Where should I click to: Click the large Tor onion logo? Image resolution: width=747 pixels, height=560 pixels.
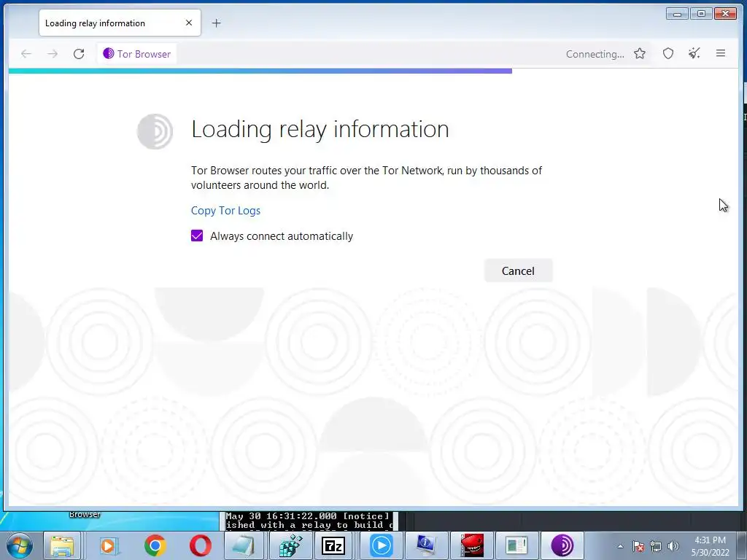pos(155,131)
